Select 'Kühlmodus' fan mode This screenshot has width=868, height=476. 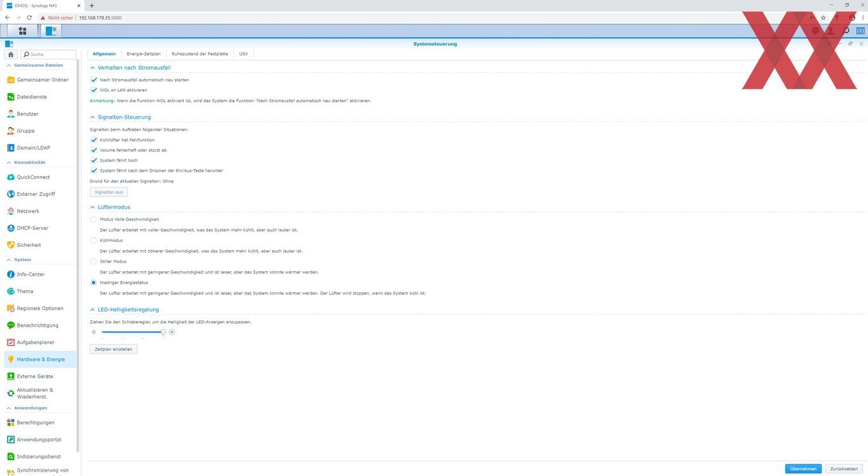[x=94, y=241]
